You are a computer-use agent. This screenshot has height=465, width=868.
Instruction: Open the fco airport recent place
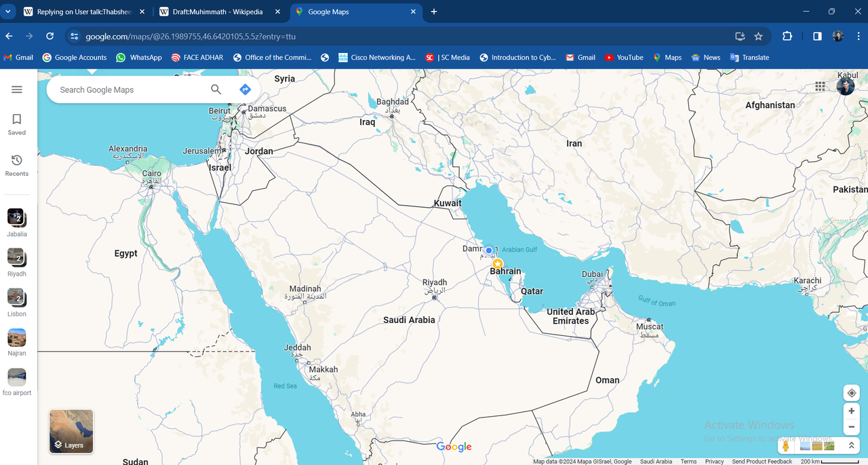pos(17,382)
